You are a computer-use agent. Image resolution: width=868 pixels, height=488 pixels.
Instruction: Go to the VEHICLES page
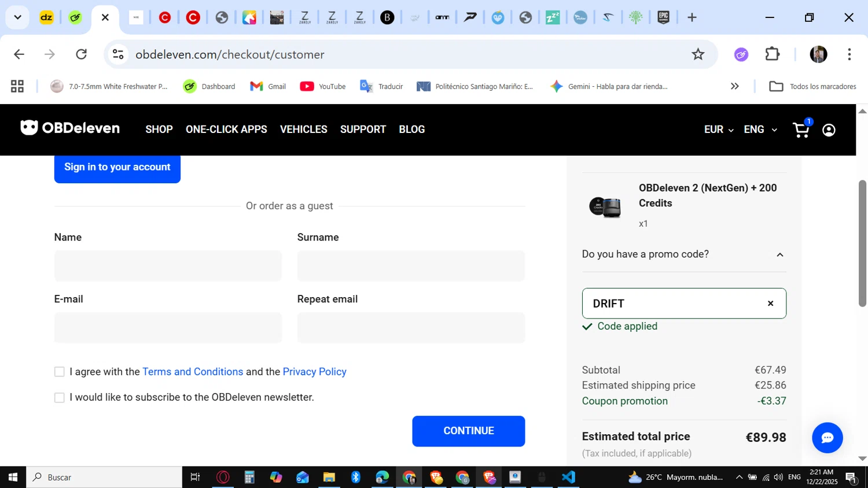click(x=304, y=130)
